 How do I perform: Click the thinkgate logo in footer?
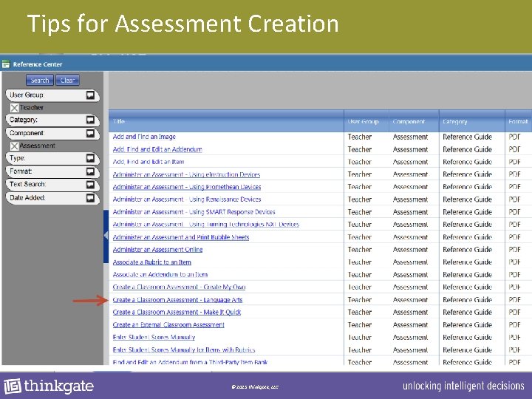(x=49, y=386)
